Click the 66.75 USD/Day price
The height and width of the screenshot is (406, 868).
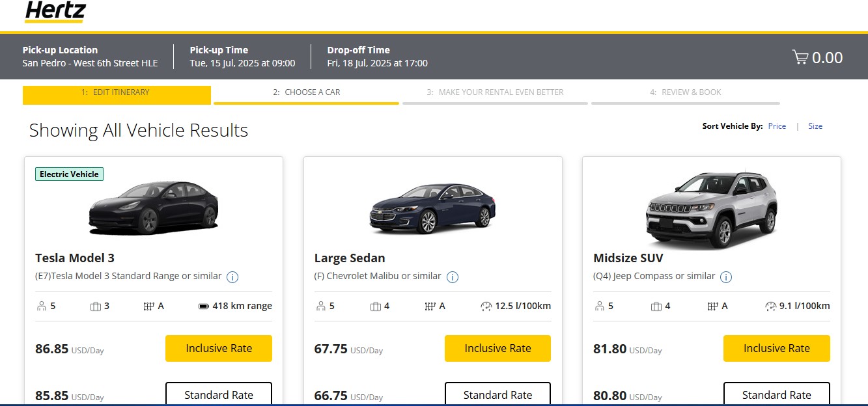click(x=348, y=396)
